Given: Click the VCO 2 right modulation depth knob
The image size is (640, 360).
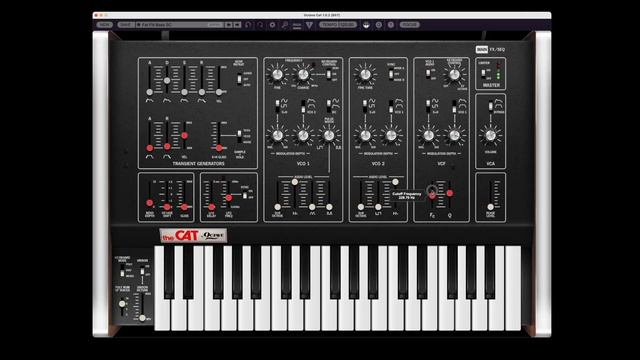Looking at the screenshot, I should coord(391,136).
